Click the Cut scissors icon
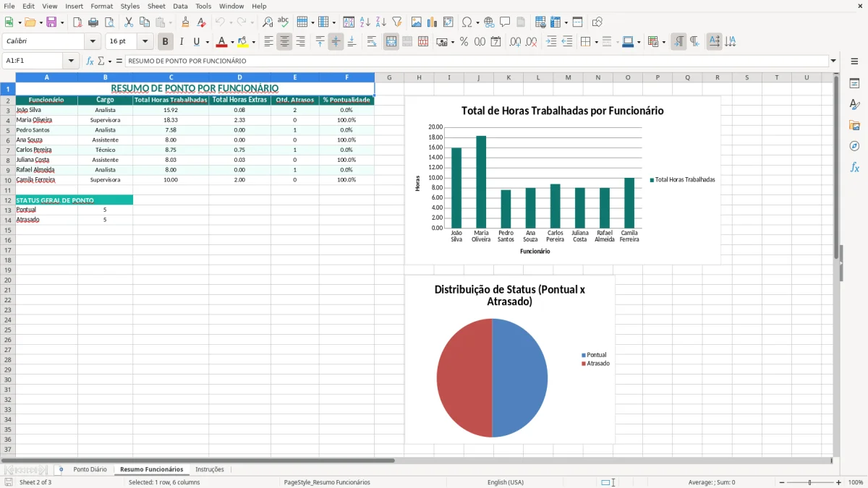 tap(128, 22)
